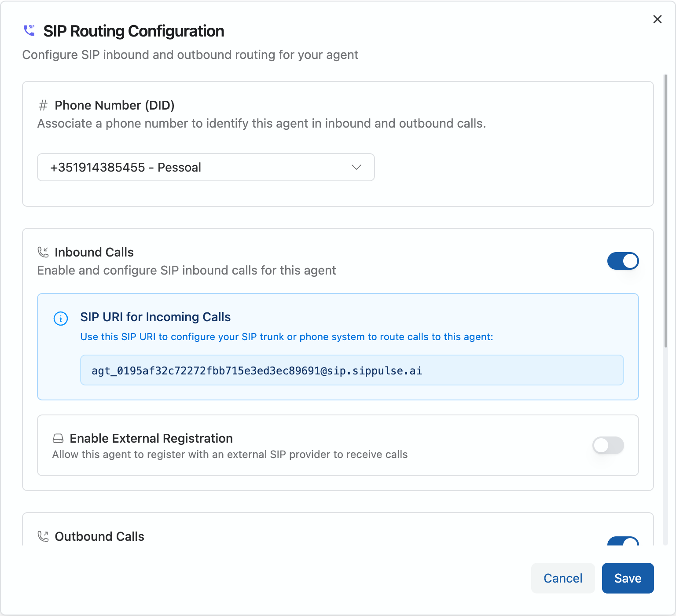Image resolution: width=676 pixels, height=616 pixels.
Task: Turn off the Outbound Calls switch
Action: [623, 544]
